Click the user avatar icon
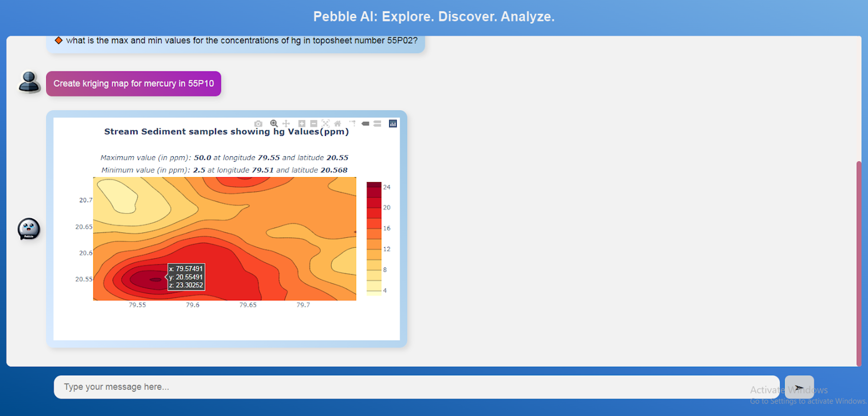The width and height of the screenshot is (868, 416). pos(29,82)
